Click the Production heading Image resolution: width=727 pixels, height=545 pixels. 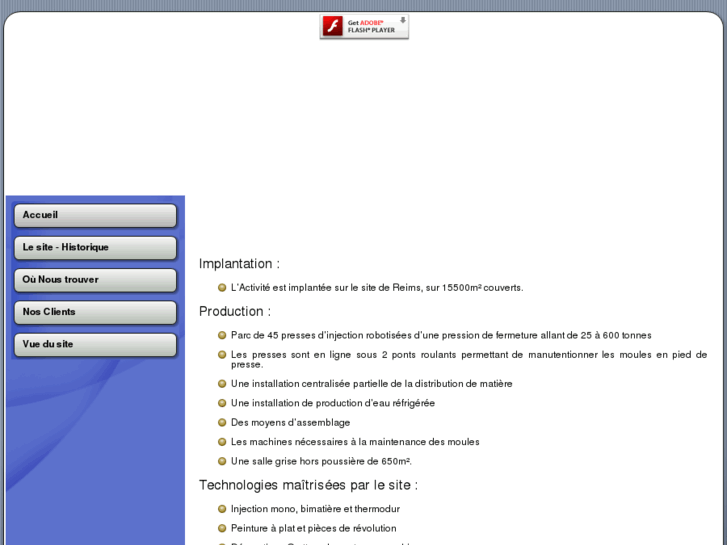click(x=235, y=311)
